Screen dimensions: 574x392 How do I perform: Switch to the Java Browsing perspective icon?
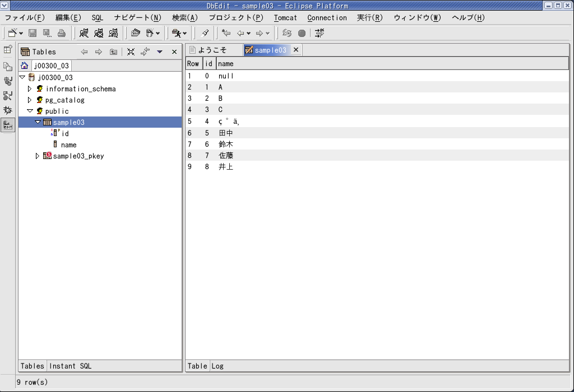(8, 95)
